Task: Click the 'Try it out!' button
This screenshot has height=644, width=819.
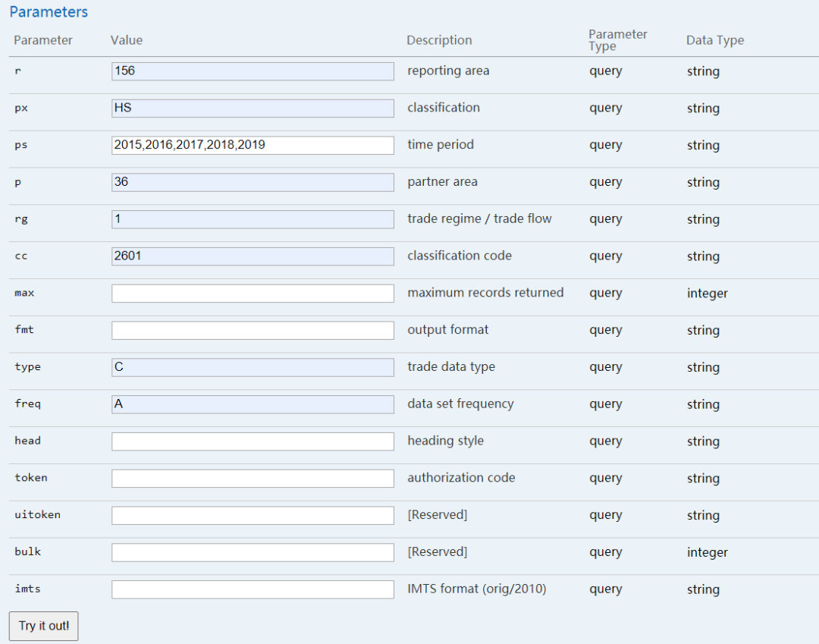Action: [43, 626]
